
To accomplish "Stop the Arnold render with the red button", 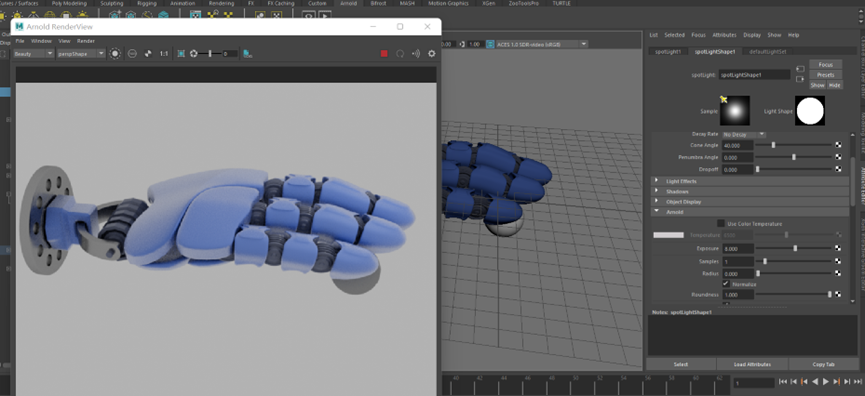I will [x=385, y=53].
